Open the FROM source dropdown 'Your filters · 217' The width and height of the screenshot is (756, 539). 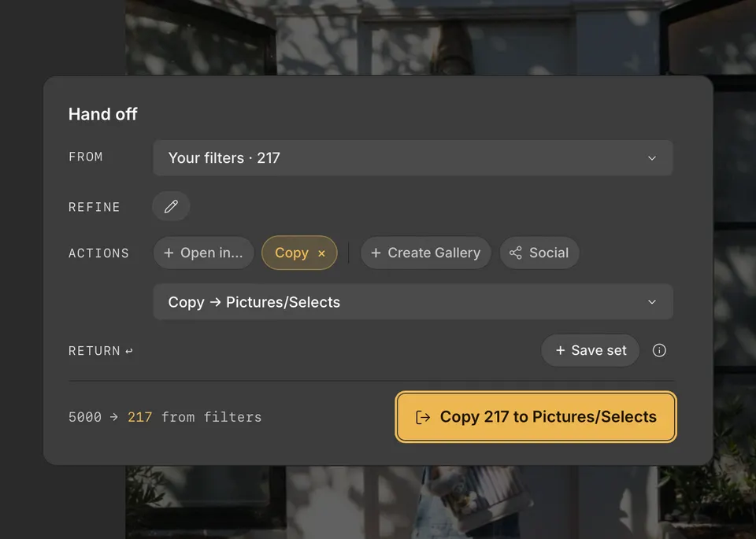[x=413, y=158]
